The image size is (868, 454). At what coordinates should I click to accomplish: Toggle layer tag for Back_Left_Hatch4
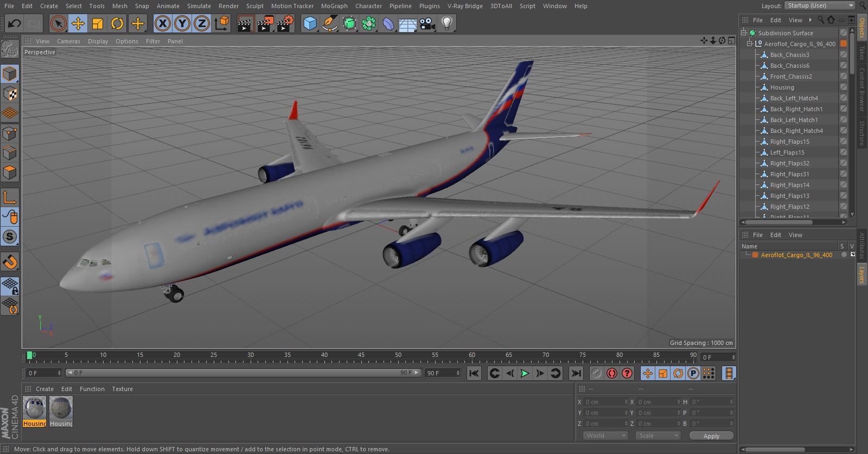tap(844, 98)
